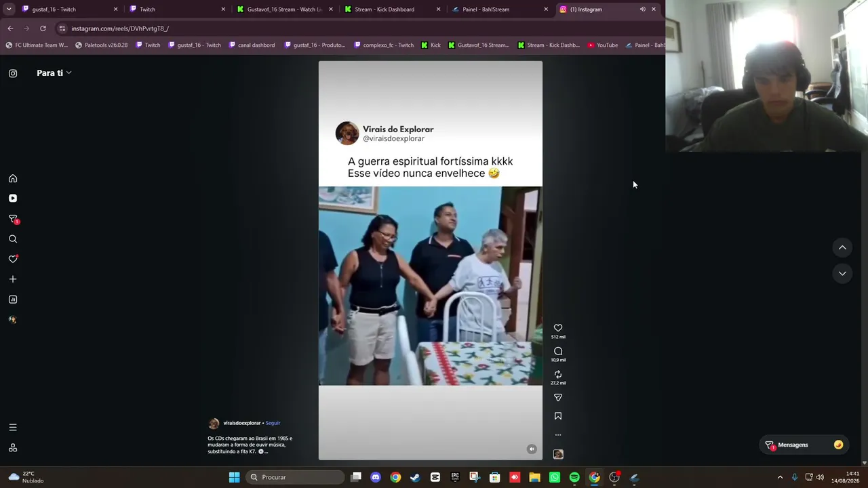Open Instagram home from the sidebar logo
The height and width of the screenshot is (488, 868).
[13, 73]
